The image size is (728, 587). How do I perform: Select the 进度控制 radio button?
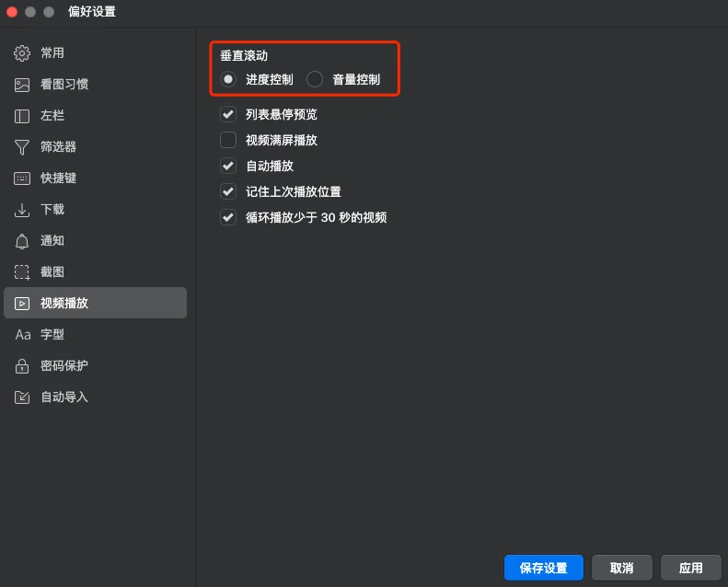click(228, 79)
